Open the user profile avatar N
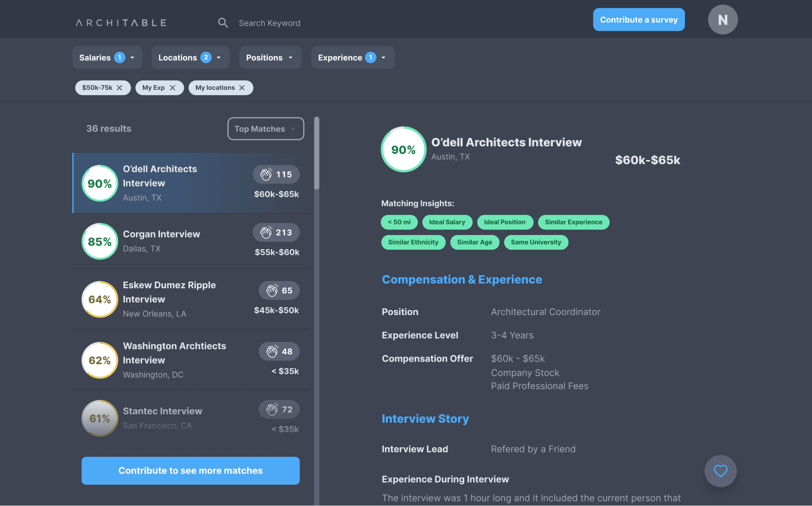Image resolution: width=812 pixels, height=506 pixels. [x=722, y=20]
